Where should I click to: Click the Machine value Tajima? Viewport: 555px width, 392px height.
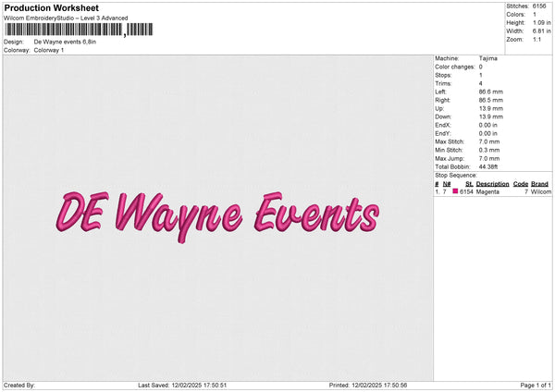[x=488, y=58]
